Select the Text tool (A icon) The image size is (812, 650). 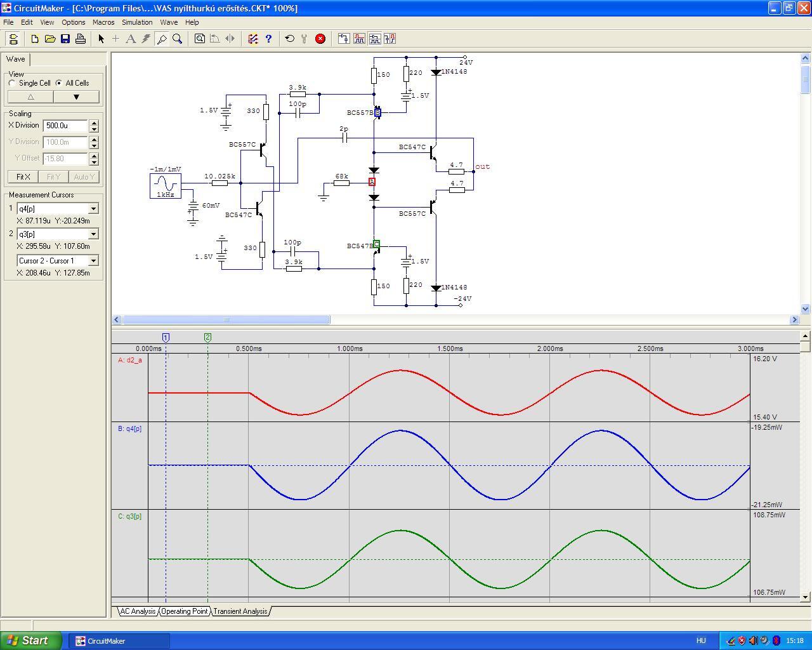click(x=131, y=39)
